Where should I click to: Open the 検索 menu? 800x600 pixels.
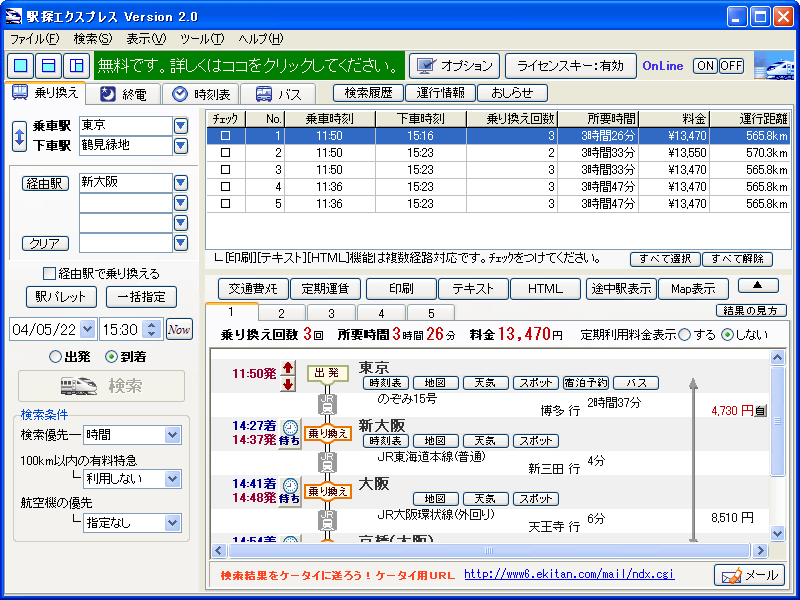(x=92, y=39)
